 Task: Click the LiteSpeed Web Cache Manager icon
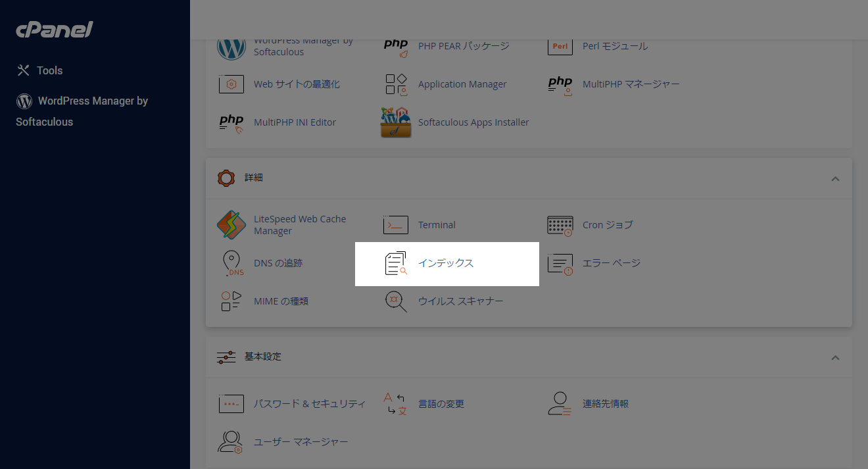click(231, 224)
